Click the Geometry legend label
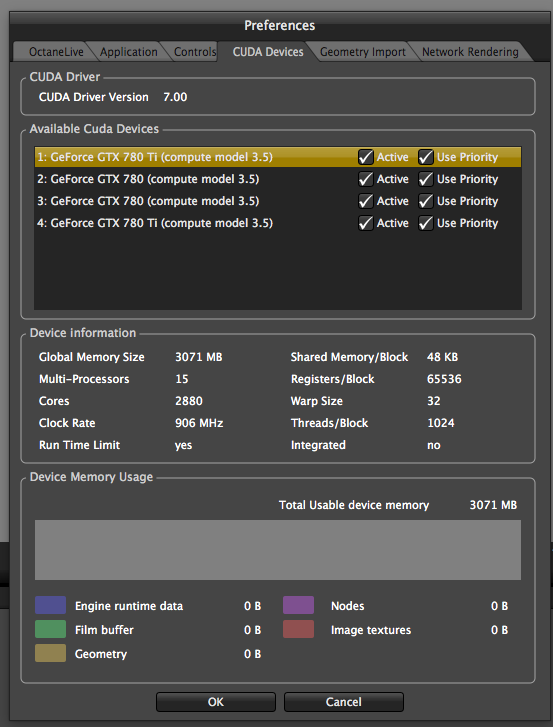 101,654
